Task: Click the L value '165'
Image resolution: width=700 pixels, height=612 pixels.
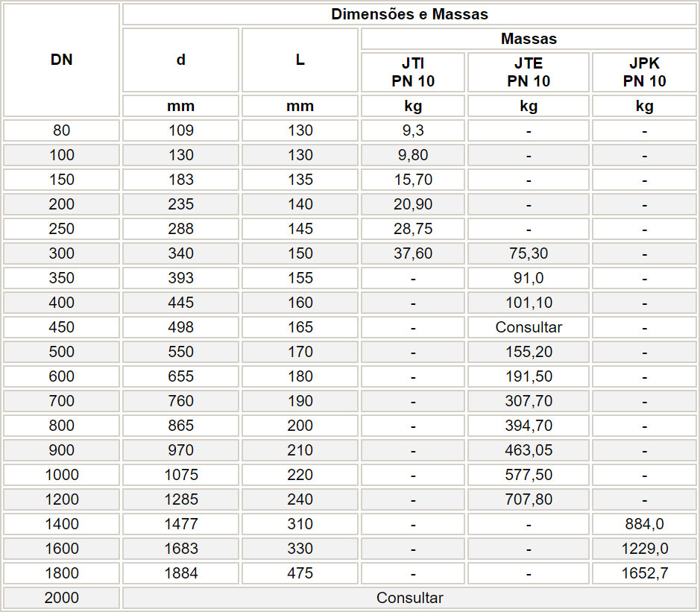Action: click(x=300, y=326)
